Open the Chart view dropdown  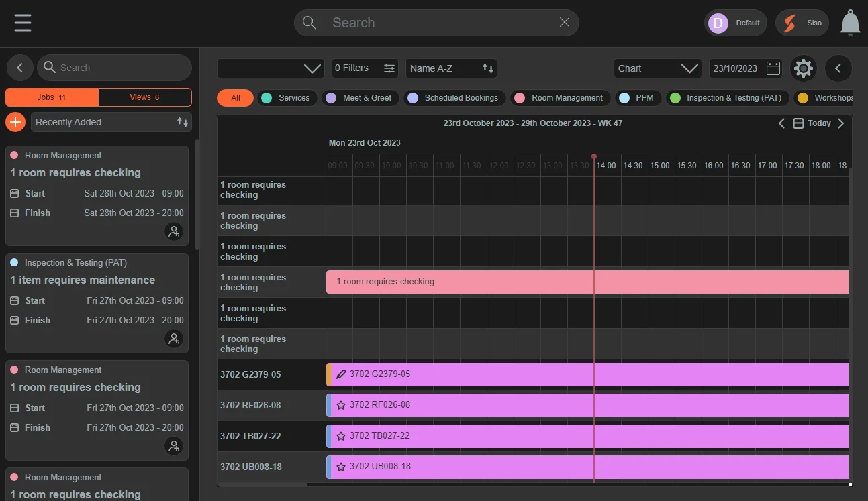point(658,68)
